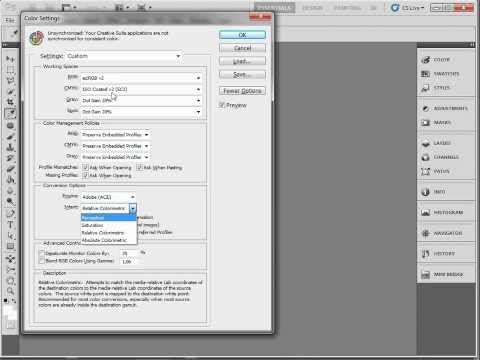Choose Absolute Colorimetric from Intent list
This screenshot has height=360, width=480.
click(x=109, y=240)
